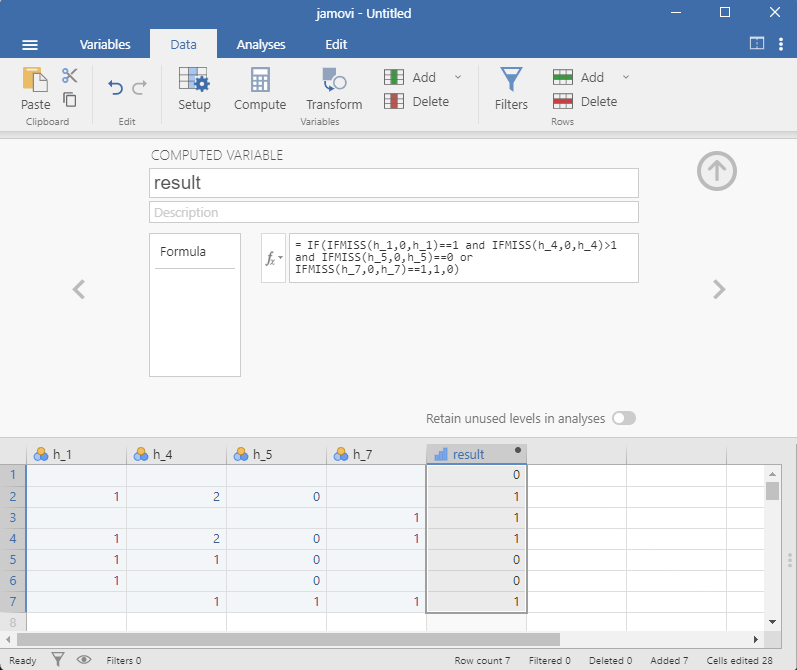Click the Description input field

[394, 212]
